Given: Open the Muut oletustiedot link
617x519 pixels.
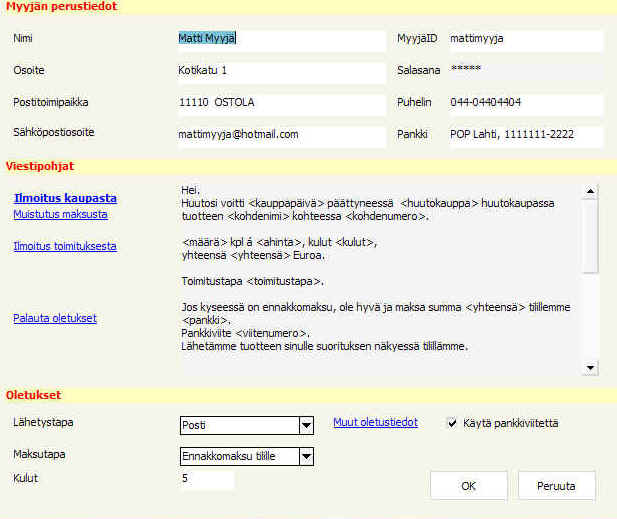Looking at the screenshot, I should [375, 423].
